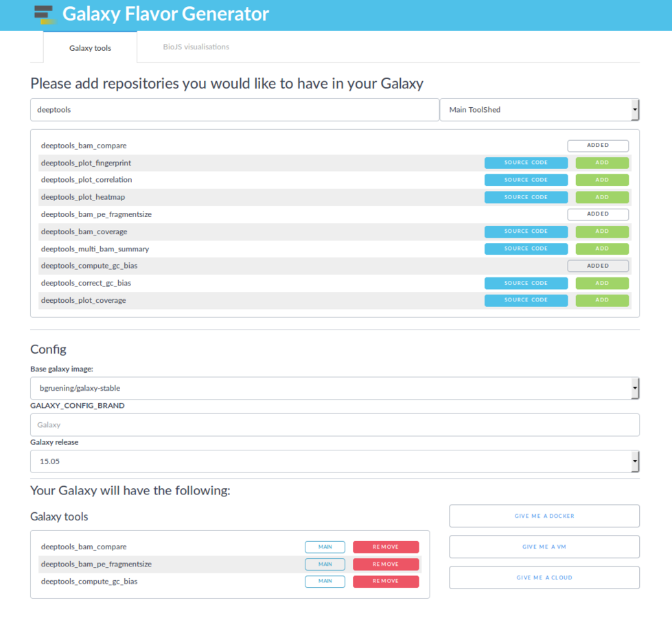Screen dimensions: 672x618
Task: Click MAIN button for deeptools_compute_gc_bias
Action: (325, 581)
